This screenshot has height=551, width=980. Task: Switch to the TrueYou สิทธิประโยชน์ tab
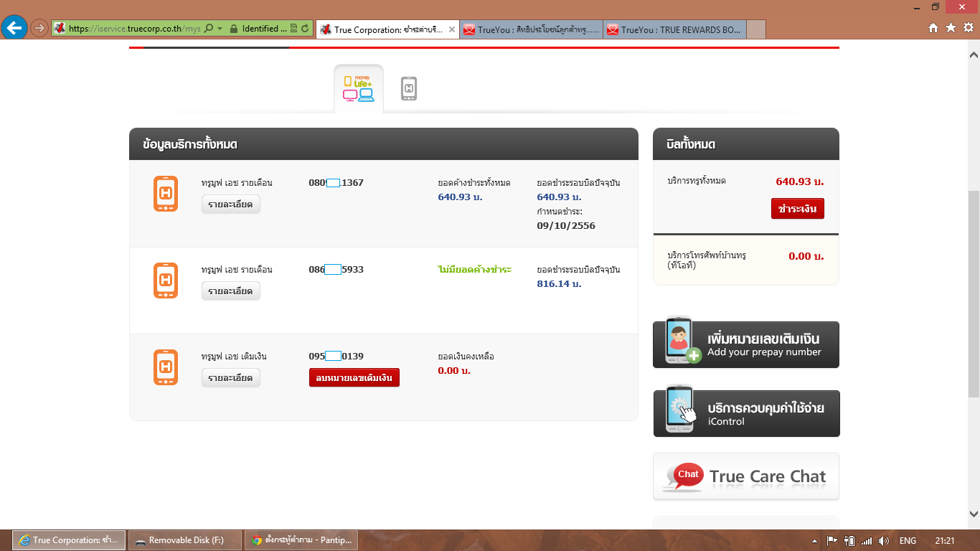532,29
